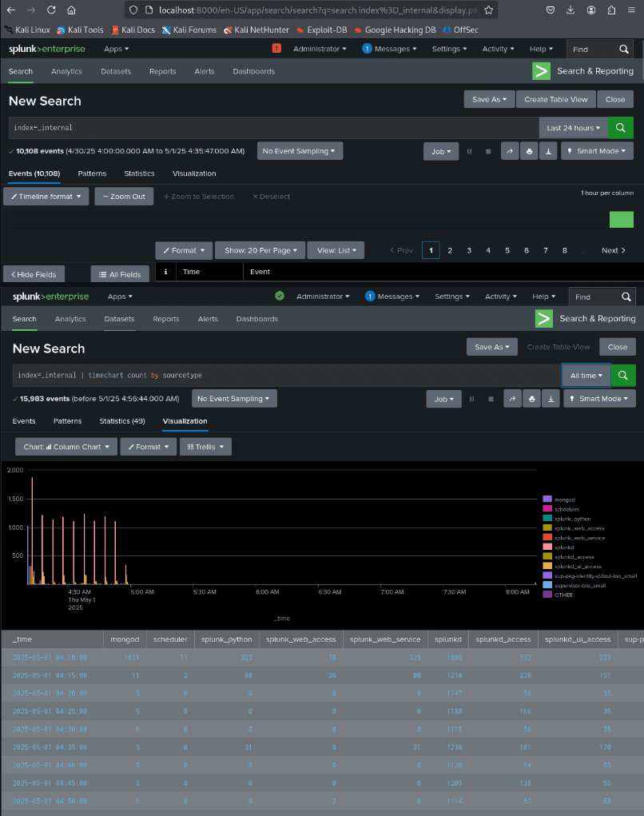Click the red health alert icon beside Administrator
644x816 pixels.
click(x=276, y=49)
